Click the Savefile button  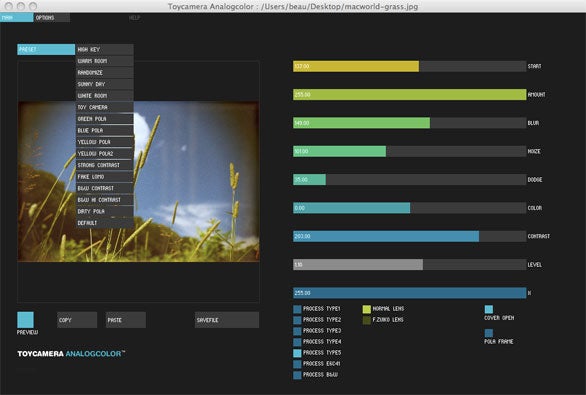[x=227, y=320]
